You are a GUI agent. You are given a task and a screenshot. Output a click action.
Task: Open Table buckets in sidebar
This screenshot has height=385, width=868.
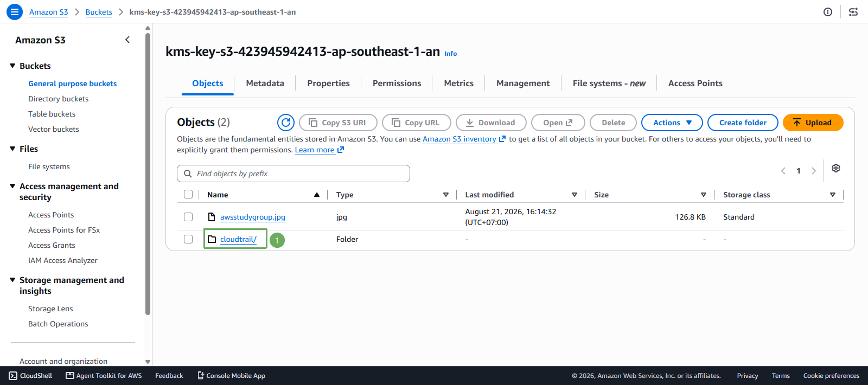pyautogui.click(x=52, y=114)
